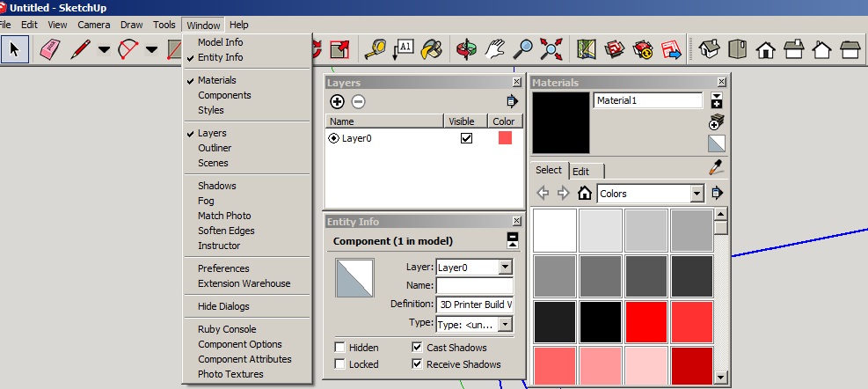Screen dimensions: 868x389
Task: Select the Scale tool icon
Action: pos(338,49)
